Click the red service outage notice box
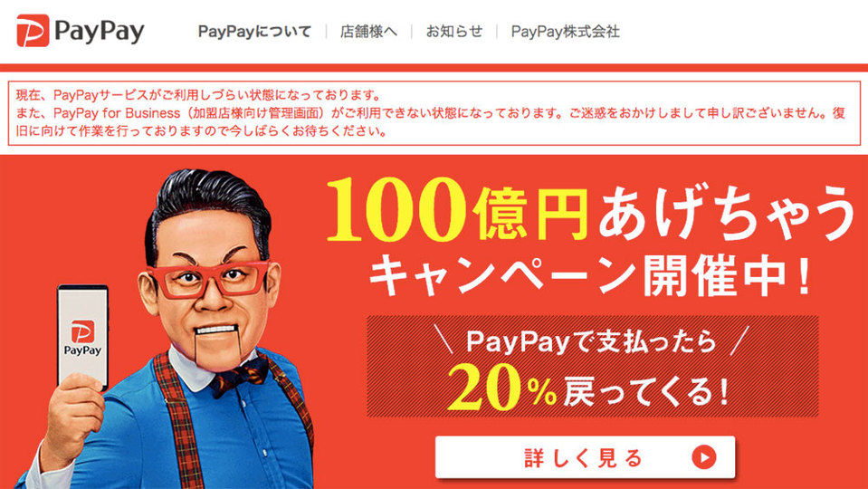The width and height of the screenshot is (868, 489). point(434,113)
